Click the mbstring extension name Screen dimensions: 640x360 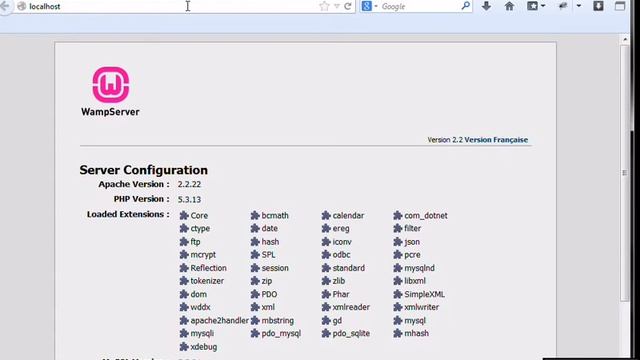(278, 320)
